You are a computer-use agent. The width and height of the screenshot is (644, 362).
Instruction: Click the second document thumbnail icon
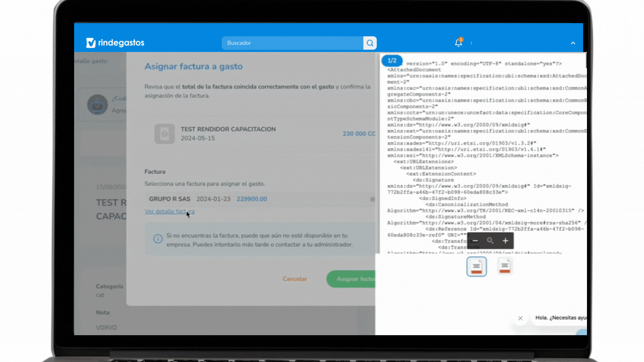tap(504, 266)
